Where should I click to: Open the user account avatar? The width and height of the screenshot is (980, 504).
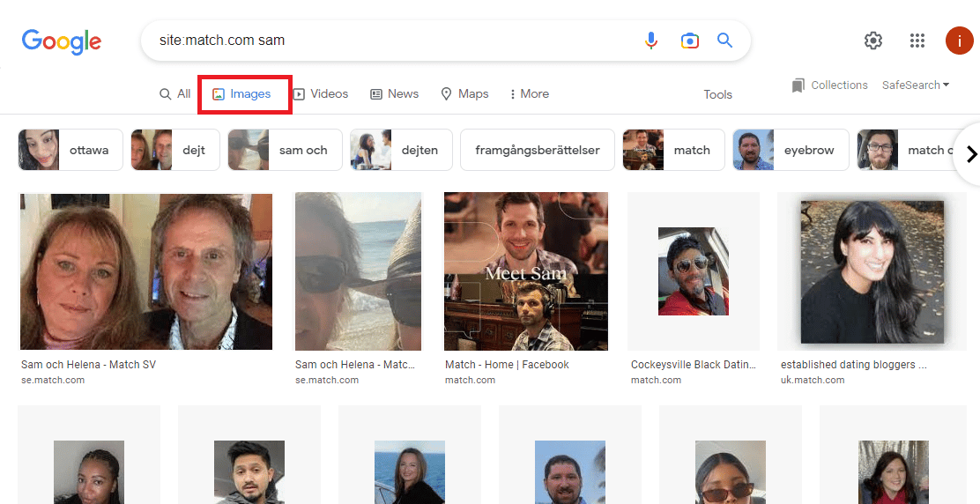[x=959, y=41]
